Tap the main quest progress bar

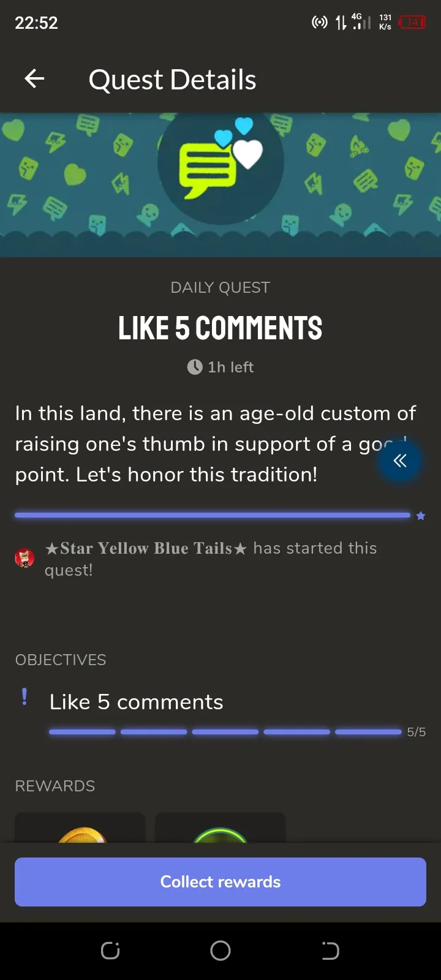coord(212,516)
